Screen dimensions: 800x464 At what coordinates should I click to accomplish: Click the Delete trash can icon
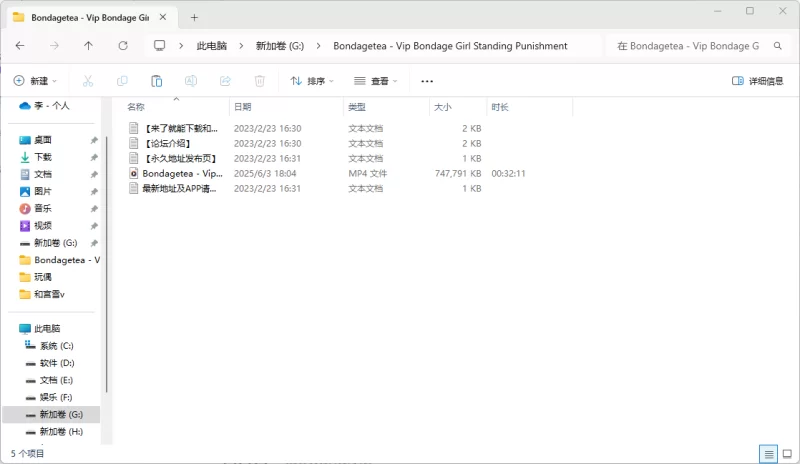pyautogui.click(x=259, y=81)
